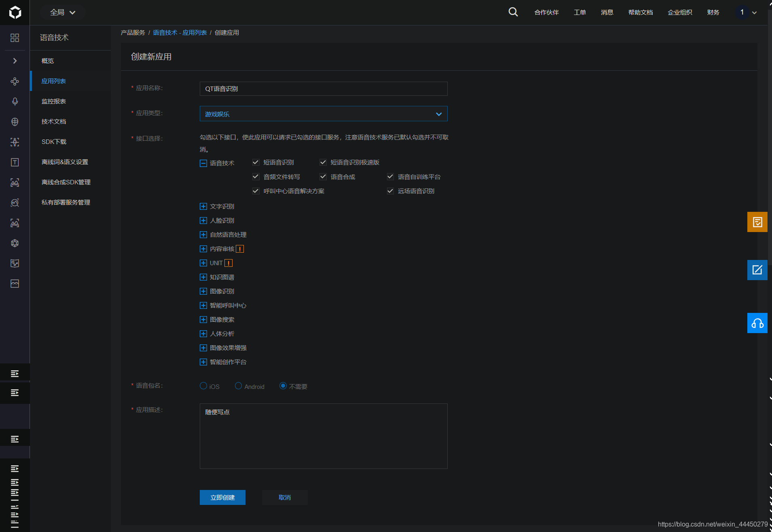Viewport: 772px width, 532px height.
Task: Toggle 语音合成 checkbox
Action: (323, 177)
